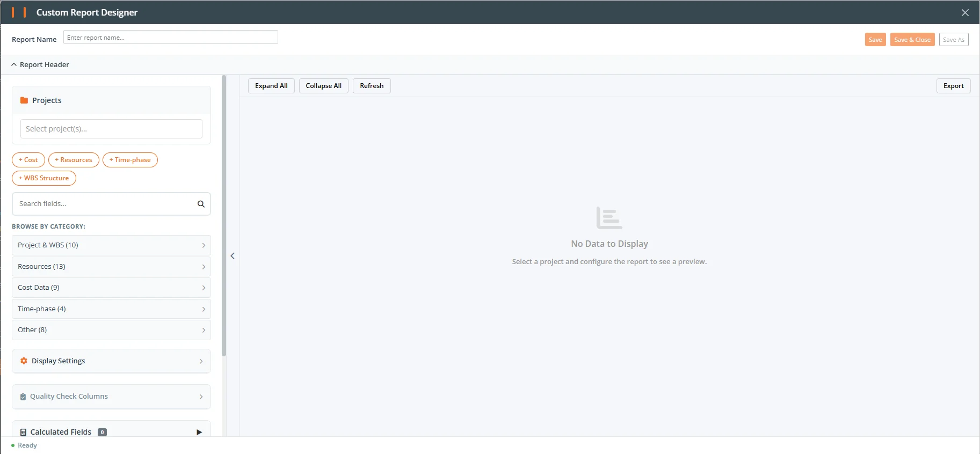The height and width of the screenshot is (454, 980).
Task: Click the Save As button
Action: 954,40
